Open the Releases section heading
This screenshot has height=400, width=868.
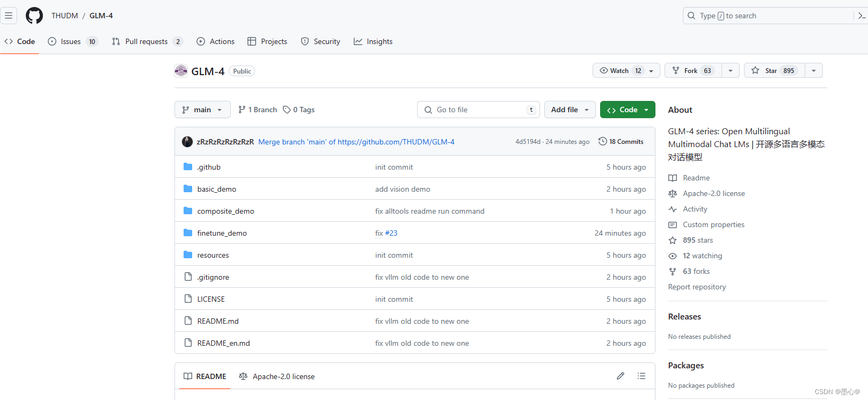[684, 317]
